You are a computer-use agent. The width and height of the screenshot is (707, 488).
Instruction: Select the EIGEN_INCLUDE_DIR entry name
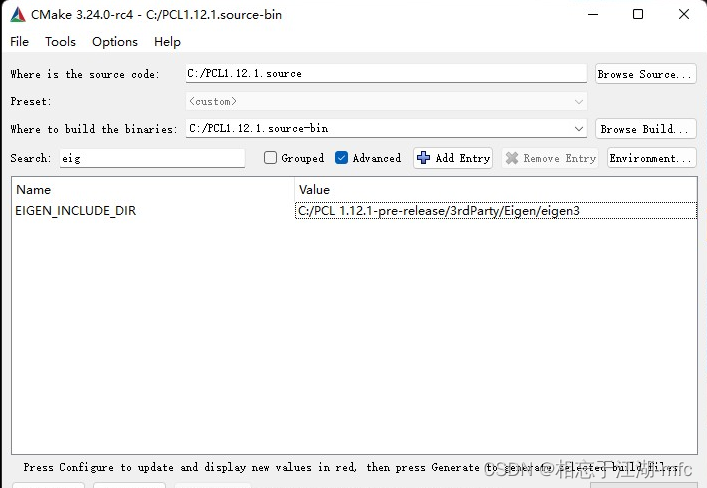[x=76, y=211]
